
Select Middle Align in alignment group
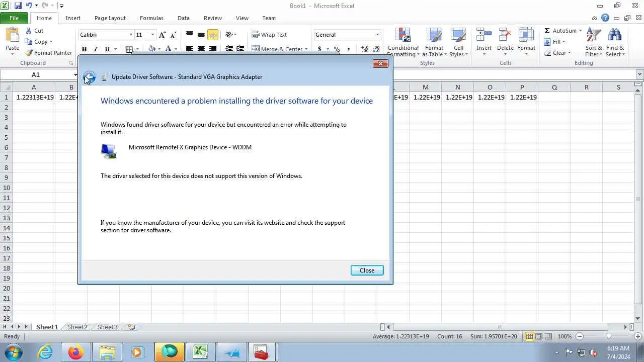201,35
